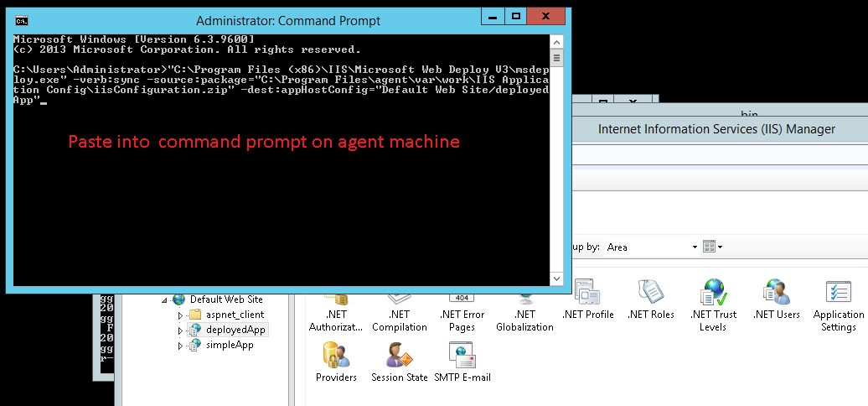Open Application Settings in IIS Manager
Viewport: 868px width, 406px height.
(x=838, y=294)
